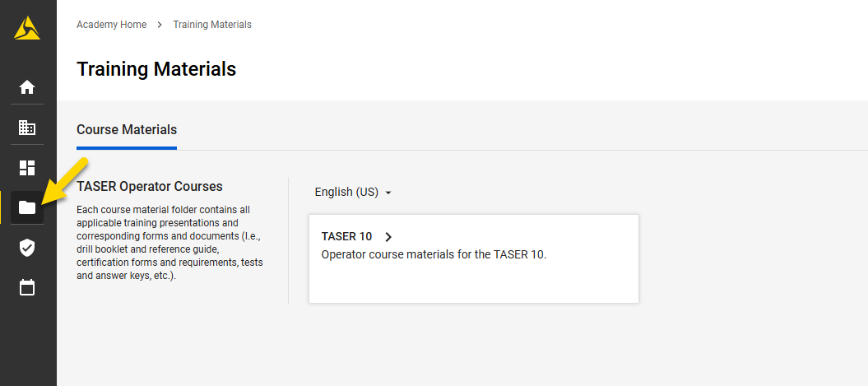868x386 pixels.
Task: Click the Training Materials page heading
Action: coord(156,69)
